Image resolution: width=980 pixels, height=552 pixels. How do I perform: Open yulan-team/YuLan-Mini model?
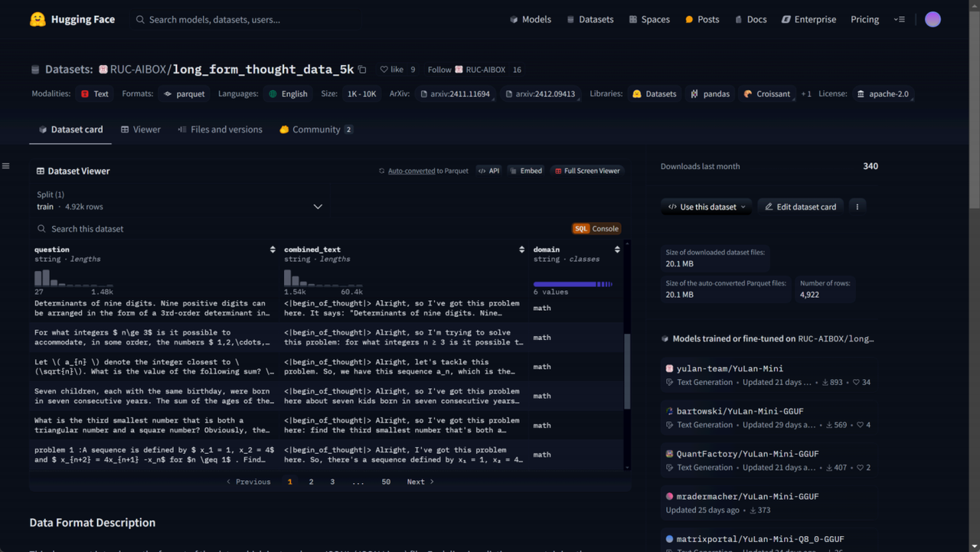pos(768,374)
